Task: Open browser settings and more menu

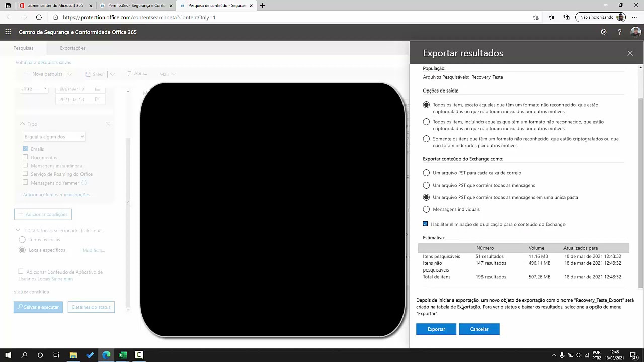Action: pyautogui.click(x=634, y=17)
